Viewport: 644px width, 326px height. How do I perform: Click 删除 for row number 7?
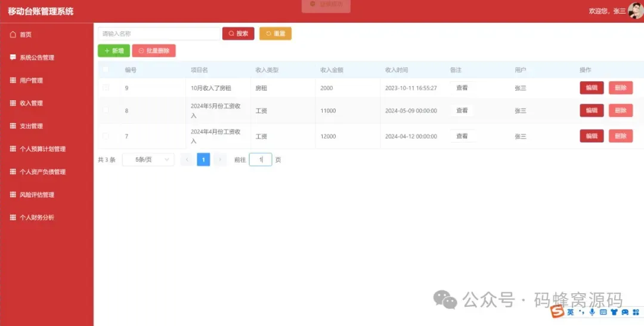(x=621, y=136)
